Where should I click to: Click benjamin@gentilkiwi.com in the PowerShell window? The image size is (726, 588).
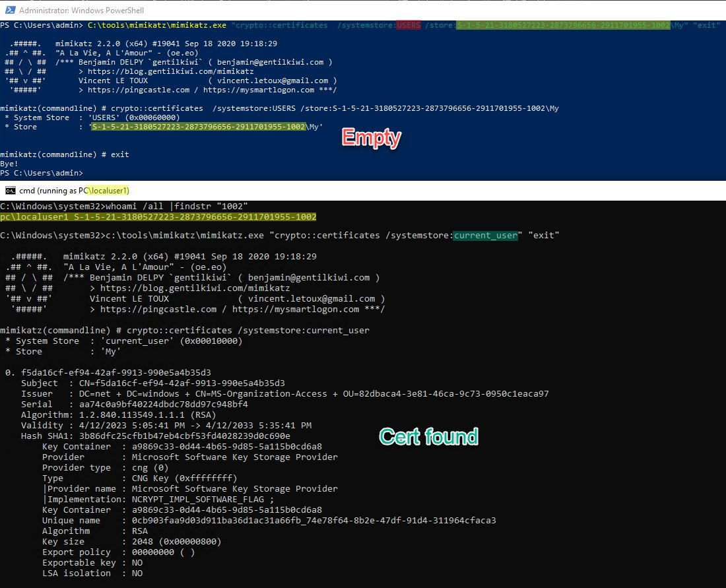pyautogui.click(x=271, y=62)
